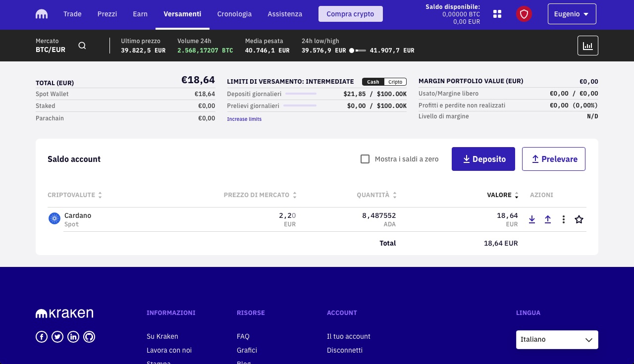
Task: Click the Total 18,64 EUR value
Action: point(501,243)
